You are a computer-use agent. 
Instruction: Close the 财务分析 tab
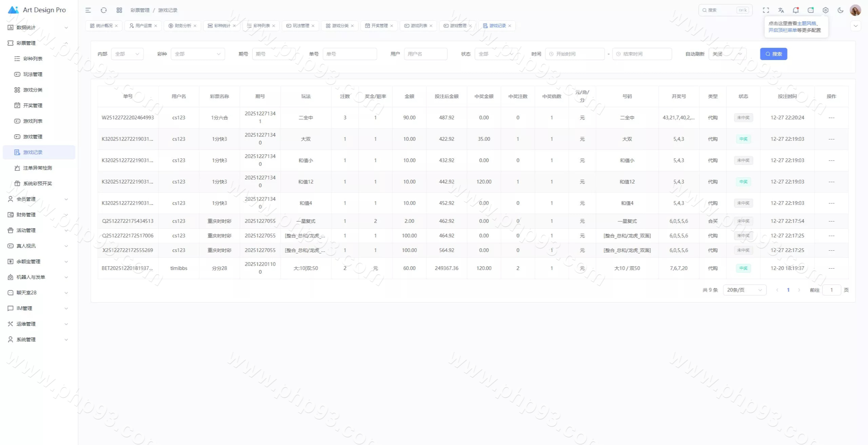[195, 26]
